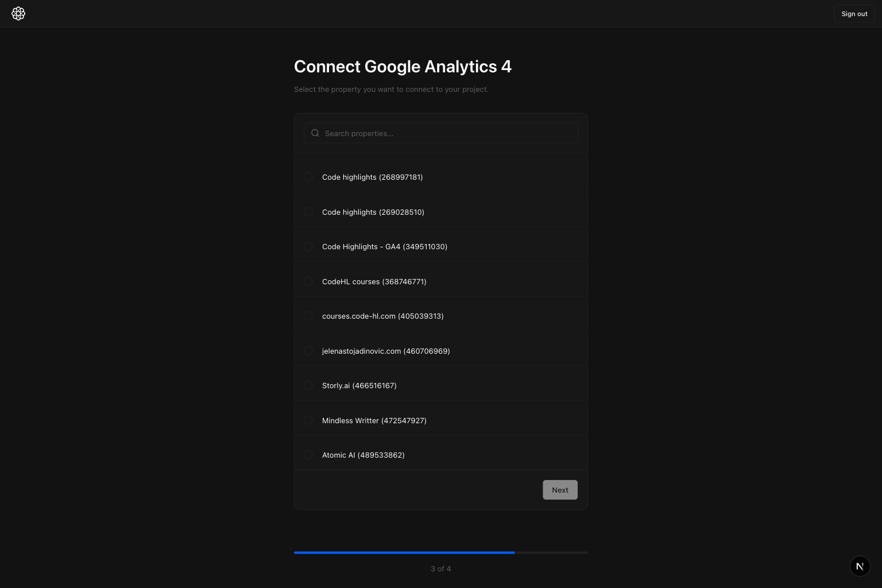Click the blue step progress bar
The height and width of the screenshot is (588, 882).
[404, 552]
